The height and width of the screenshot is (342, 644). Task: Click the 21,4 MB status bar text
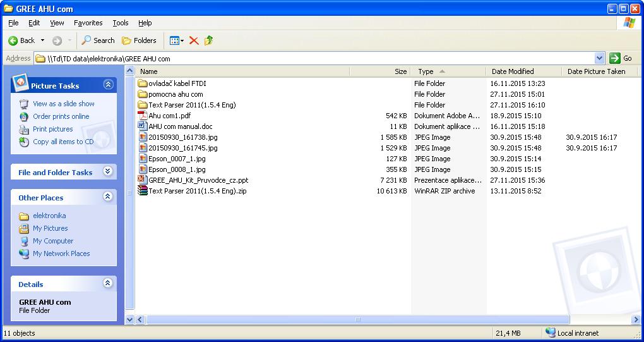(x=508, y=333)
